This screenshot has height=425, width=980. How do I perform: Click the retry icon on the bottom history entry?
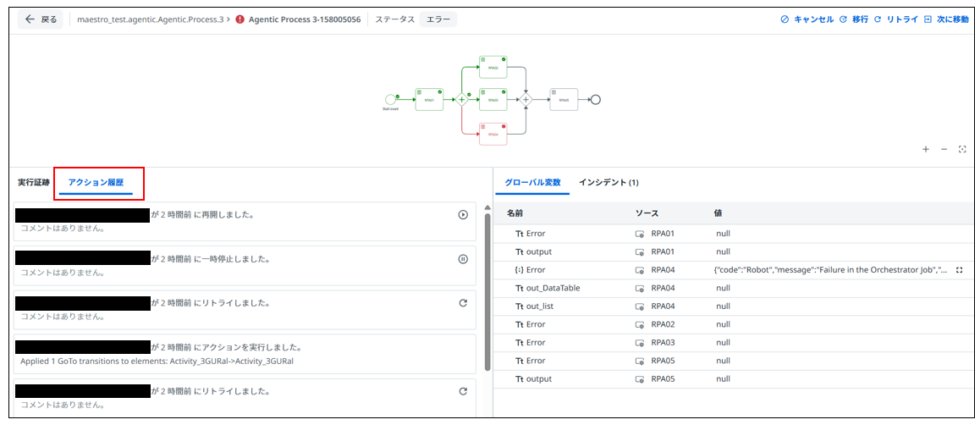click(x=463, y=391)
